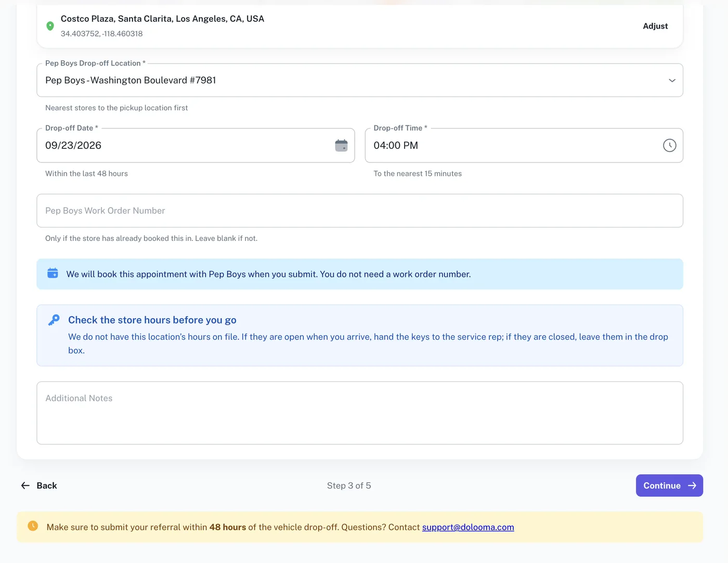Focus the Pep Boys Work Order Number field
The image size is (728, 563).
click(360, 211)
